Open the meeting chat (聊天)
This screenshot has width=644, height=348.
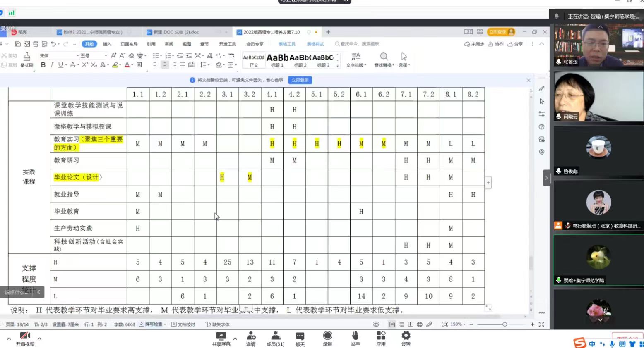(300, 338)
